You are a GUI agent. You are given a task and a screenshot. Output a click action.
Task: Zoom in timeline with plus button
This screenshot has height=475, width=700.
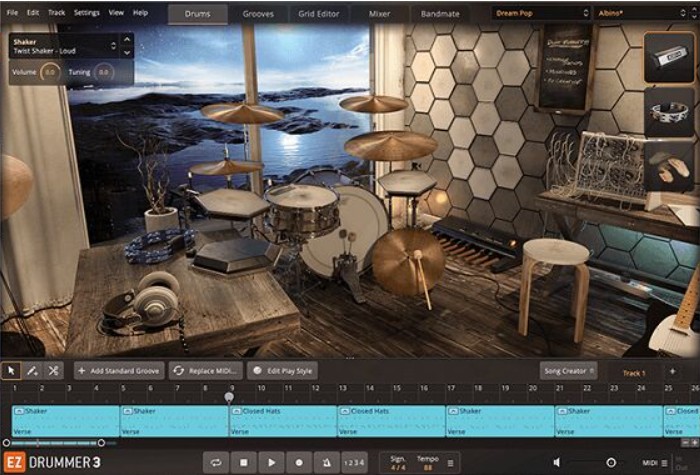[x=694, y=442]
